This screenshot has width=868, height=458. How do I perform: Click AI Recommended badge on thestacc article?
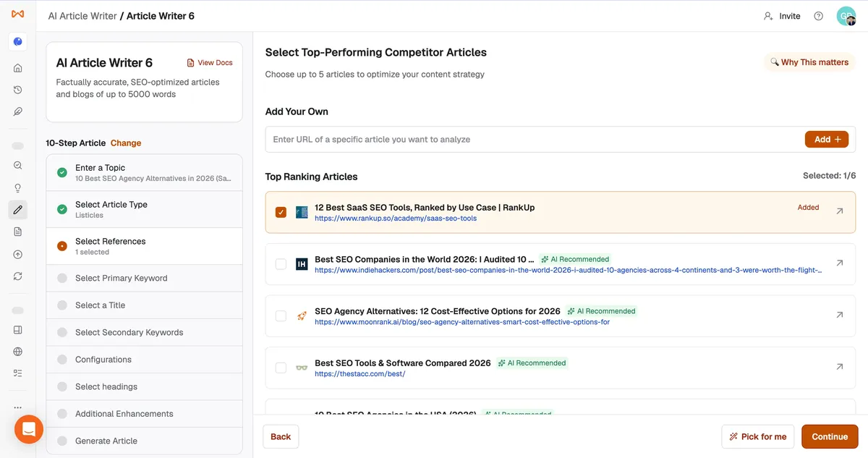(532, 363)
